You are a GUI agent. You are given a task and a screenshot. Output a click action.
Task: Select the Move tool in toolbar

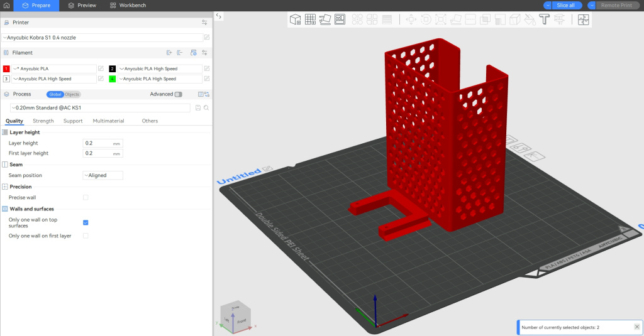[411, 19]
